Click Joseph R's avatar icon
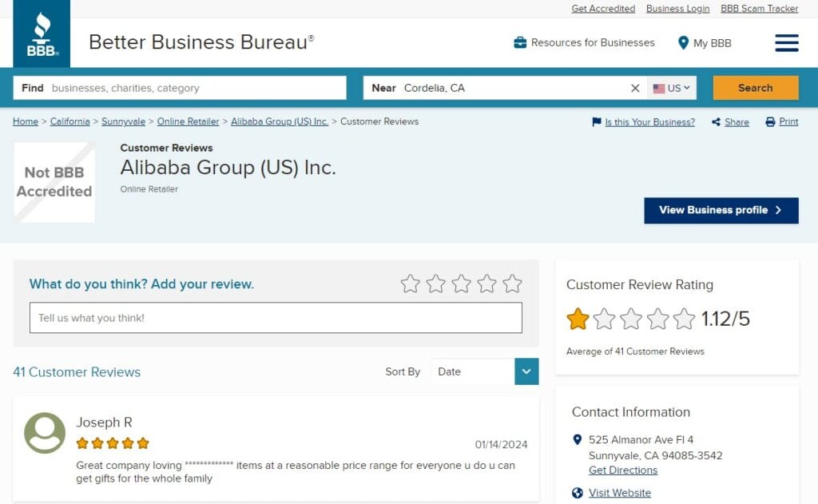Image resolution: width=818 pixels, height=504 pixels. pos(45,433)
